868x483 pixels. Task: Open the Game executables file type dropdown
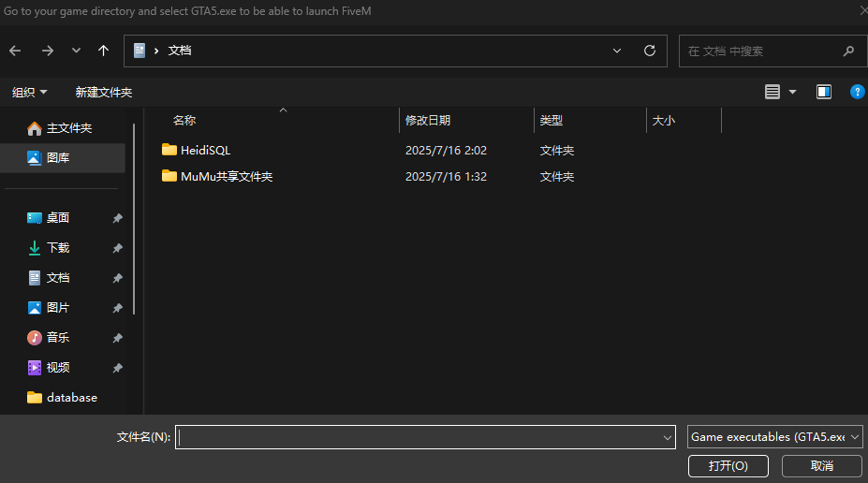[774, 437]
